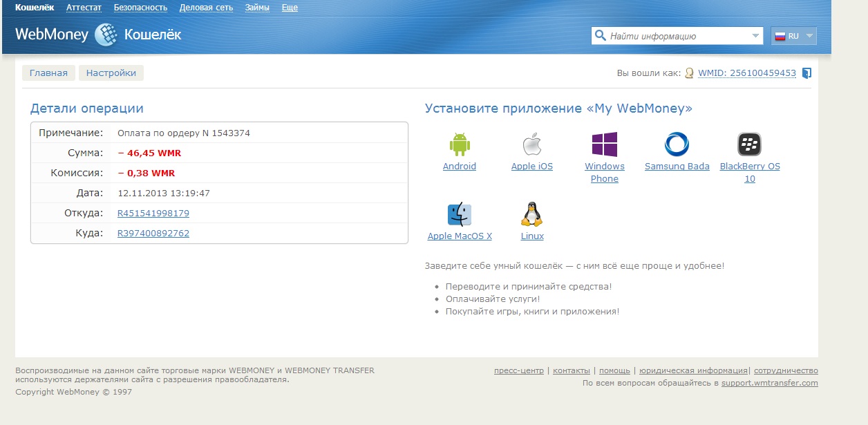This screenshot has height=425, width=868.
Task: Click the Переводите и принимайте средства! bullet
Action: (529, 286)
